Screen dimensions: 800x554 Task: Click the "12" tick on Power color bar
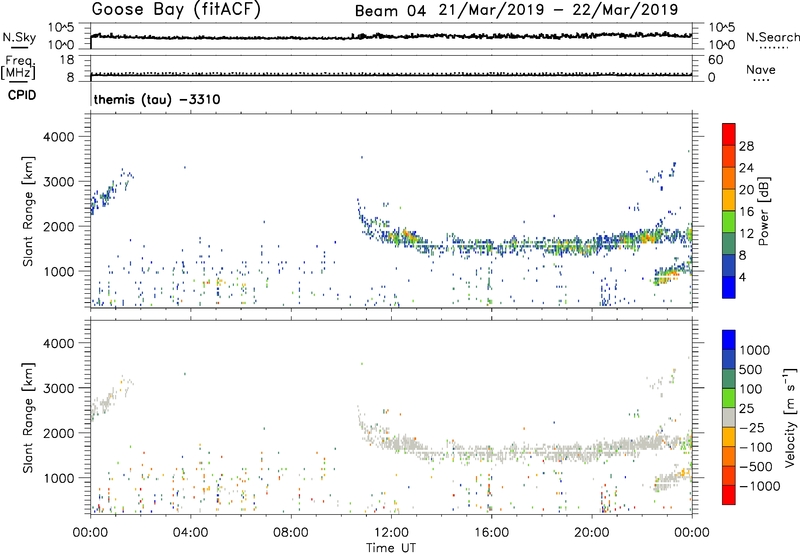(746, 234)
